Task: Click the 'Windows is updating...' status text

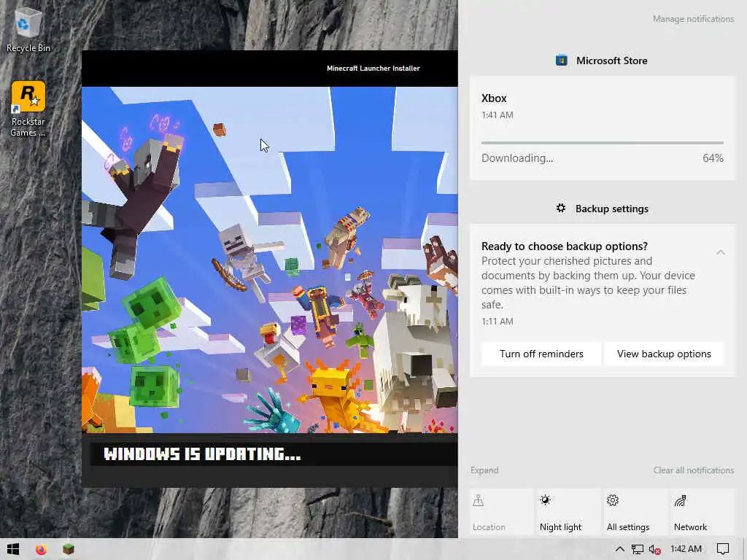Action: [202, 454]
